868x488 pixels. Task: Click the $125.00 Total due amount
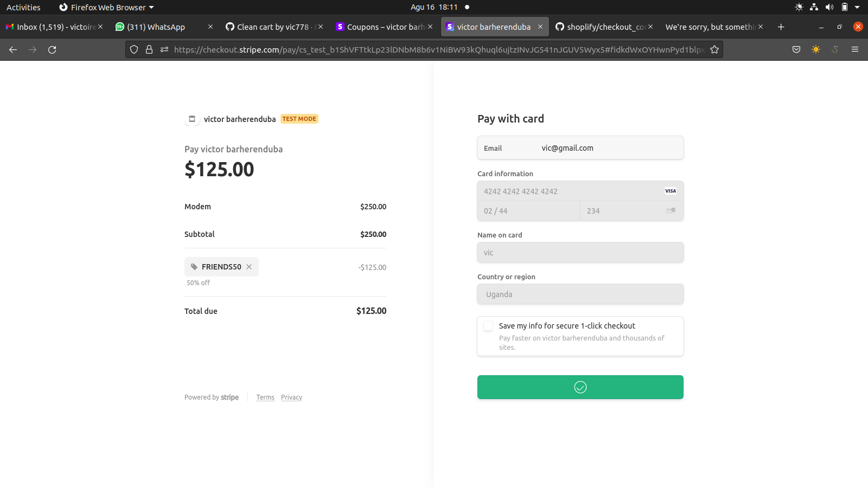(x=372, y=311)
